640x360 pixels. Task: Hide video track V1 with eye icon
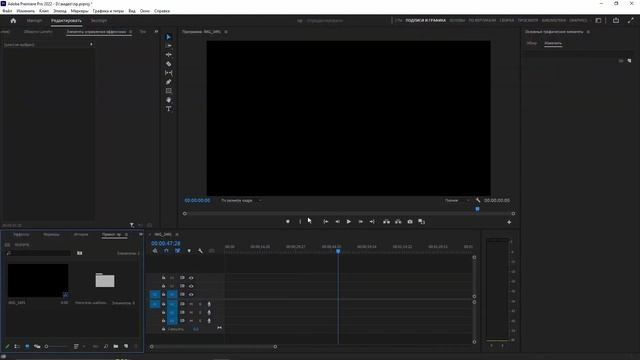(191, 294)
